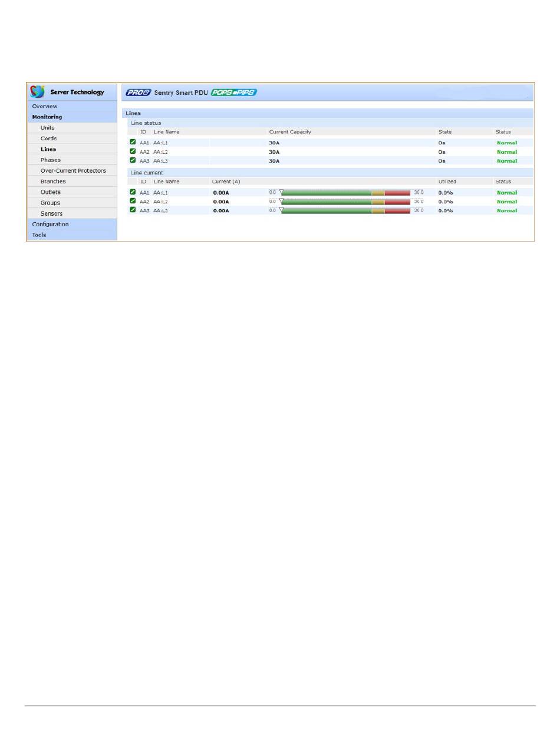Open the Sensors monitoring page
560x739 pixels.
[51, 213]
